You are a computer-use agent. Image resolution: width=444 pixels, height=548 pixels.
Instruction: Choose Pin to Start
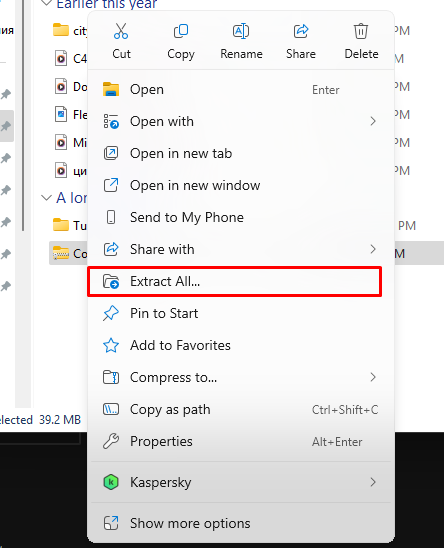241,313
